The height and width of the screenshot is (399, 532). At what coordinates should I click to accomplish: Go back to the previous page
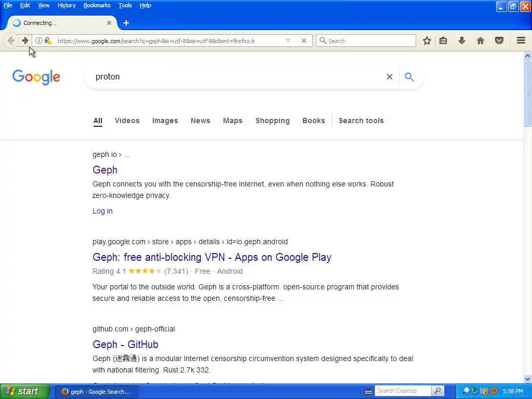click(x=11, y=41)
